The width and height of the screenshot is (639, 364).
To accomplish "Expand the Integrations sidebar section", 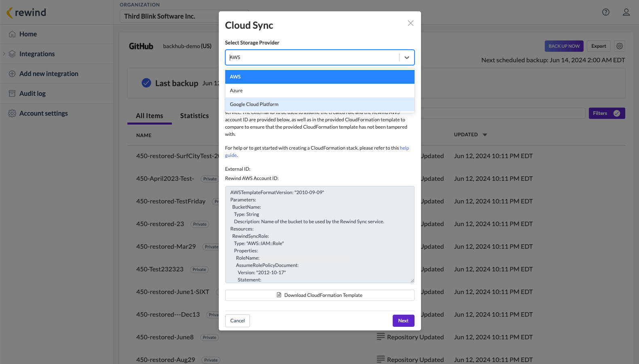I will tap(4, 54).
